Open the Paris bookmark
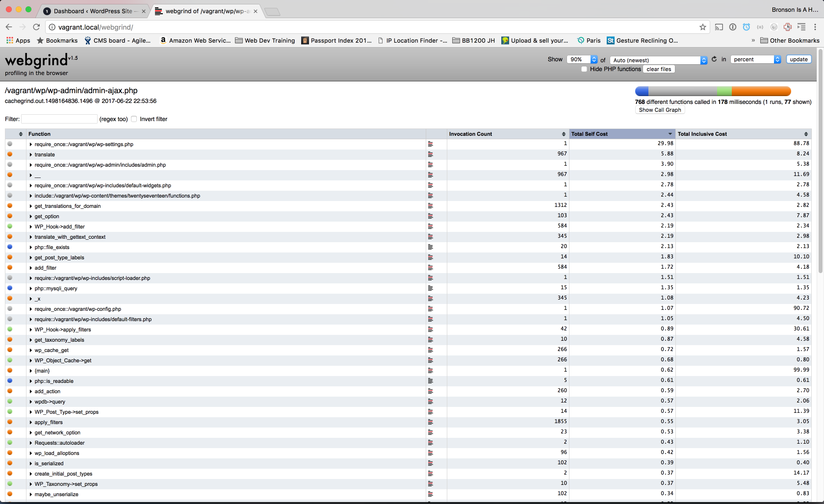The width and height of the screenshot is (824, 504). click(589, 41)
